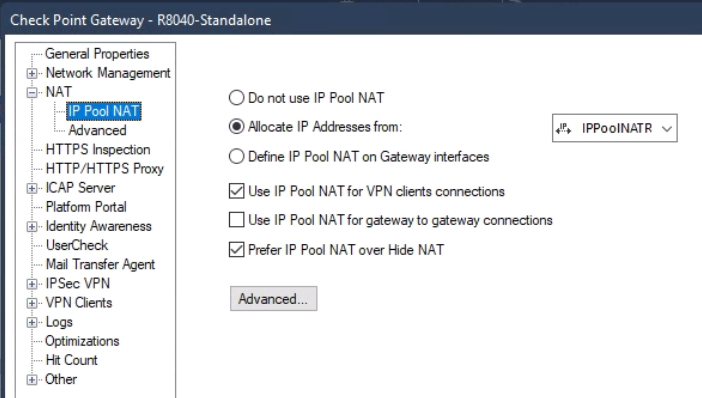This screenshot has width=702, height=398.
Task: Open Optimizations settings
Action: pyautogui.click(x=82, y=341)
